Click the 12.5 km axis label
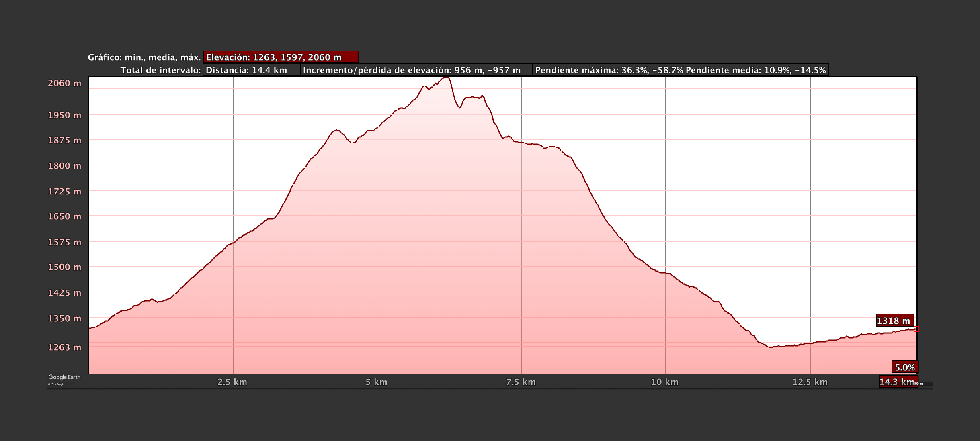This screenshot has width=980, height=441. [810, 382]
